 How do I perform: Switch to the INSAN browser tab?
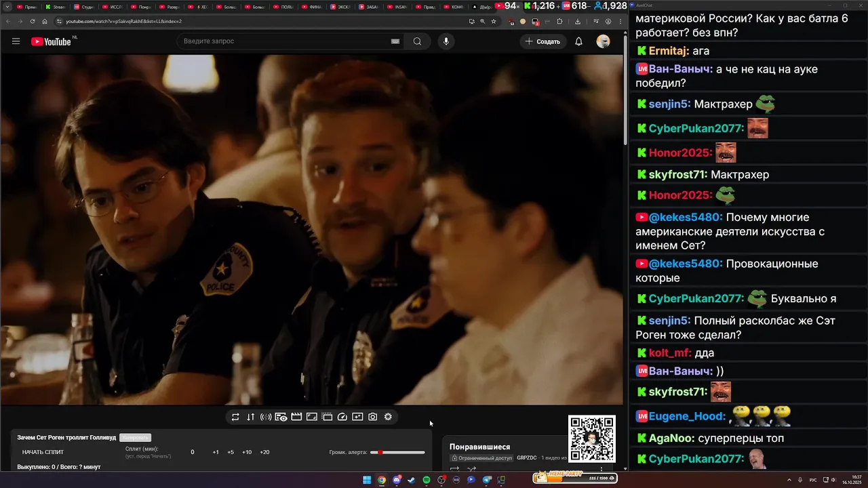click(x=397, y=7)
